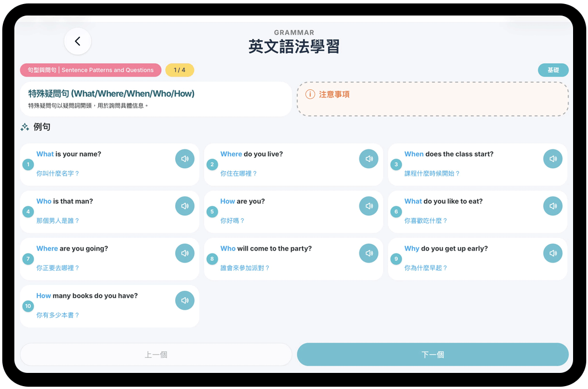Click the 1 / 4 progress indicator
Viewport: 588px width, 389px height.
click(180, 70)
